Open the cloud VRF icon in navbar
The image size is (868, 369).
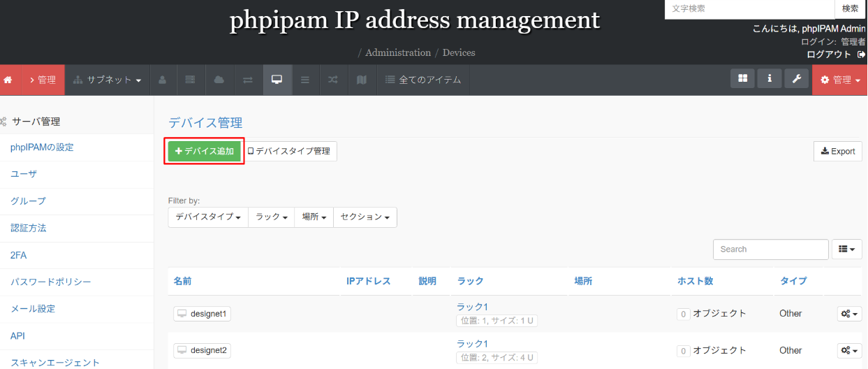(x=219, y=80)
